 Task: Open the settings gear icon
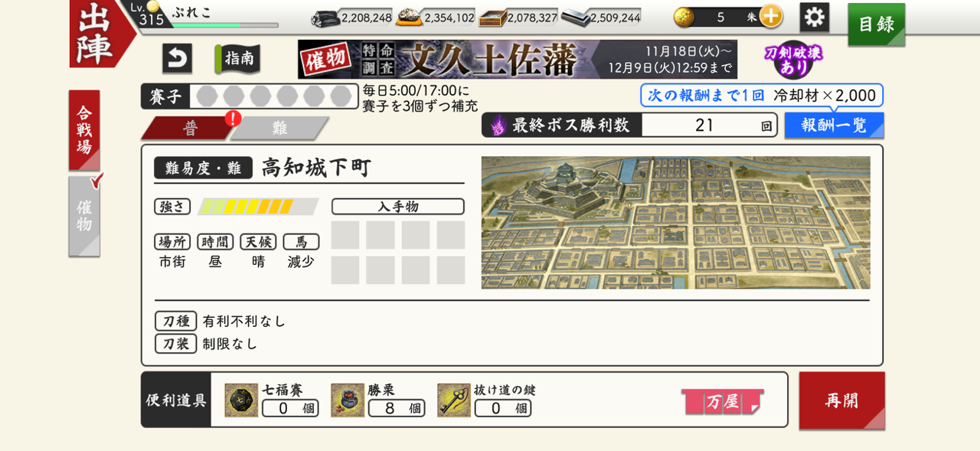[814, 17]
